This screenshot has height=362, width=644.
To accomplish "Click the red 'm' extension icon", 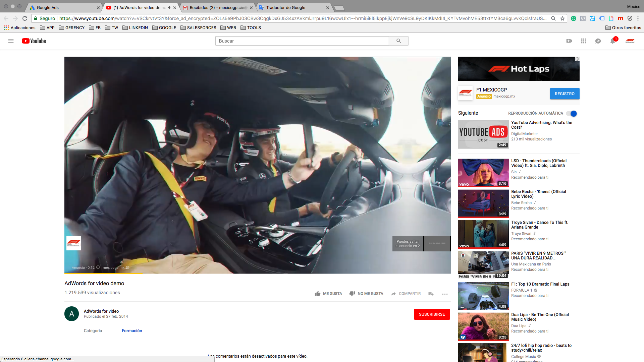I will [x=621, y=18].
